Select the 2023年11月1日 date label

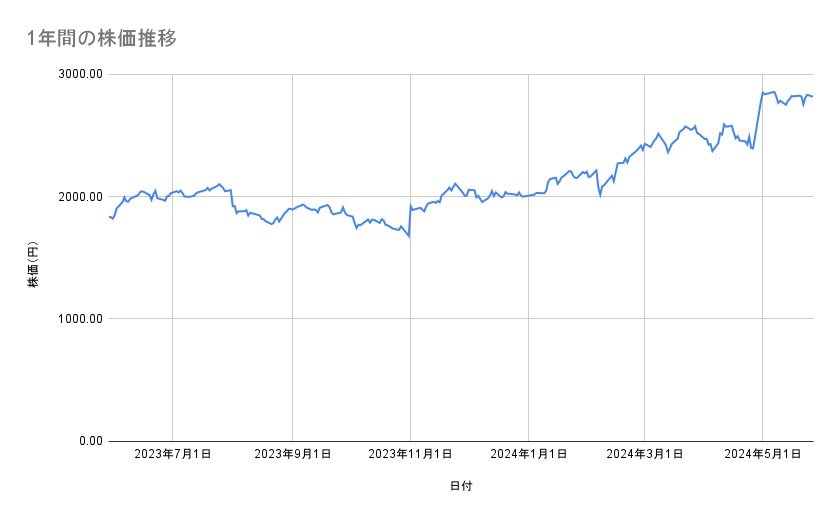tap(410, 455)
